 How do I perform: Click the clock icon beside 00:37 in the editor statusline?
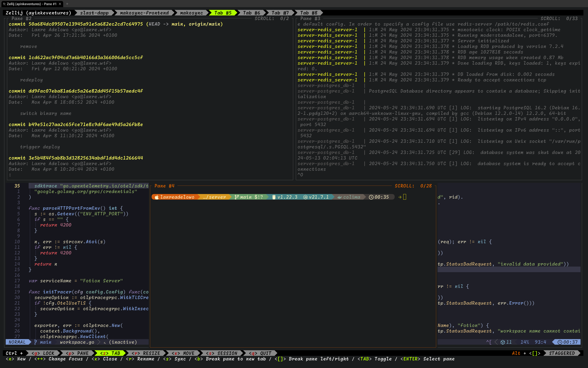point(560,342)
